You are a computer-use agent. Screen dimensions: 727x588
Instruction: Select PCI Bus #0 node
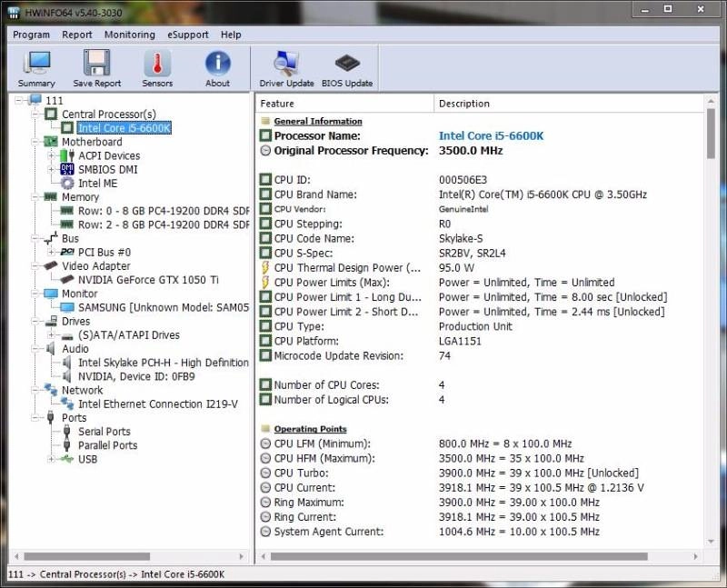pyautogui.click(x=105, y=253)
